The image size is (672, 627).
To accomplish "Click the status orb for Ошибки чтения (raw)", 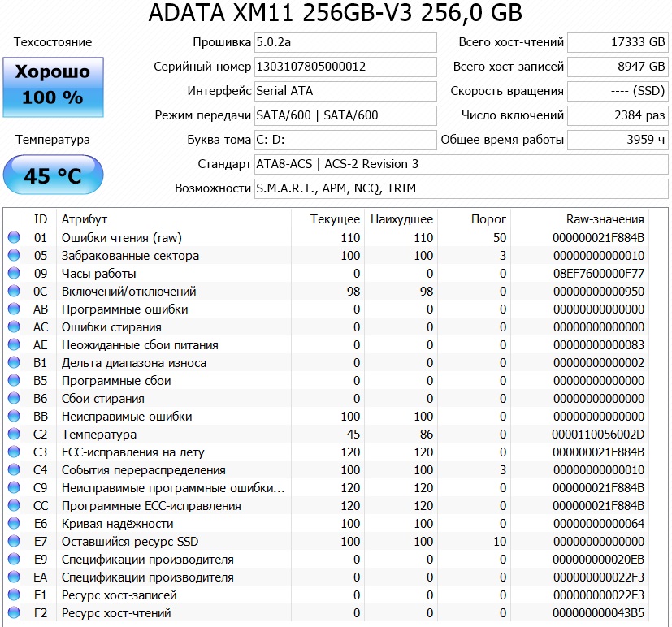I will tap(14, 238).
